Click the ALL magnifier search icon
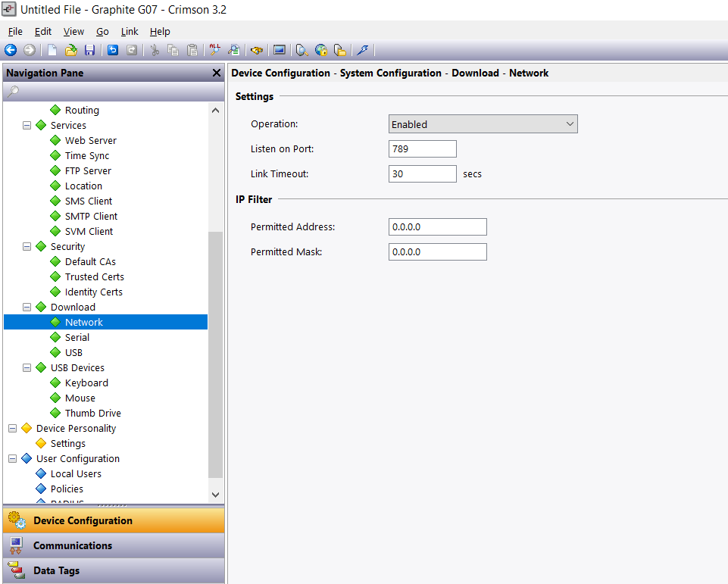728x584 pixels. point(215,50)
